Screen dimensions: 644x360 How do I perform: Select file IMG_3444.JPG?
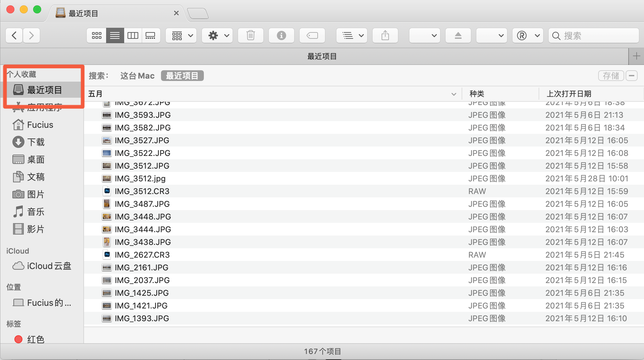[364, 230]
